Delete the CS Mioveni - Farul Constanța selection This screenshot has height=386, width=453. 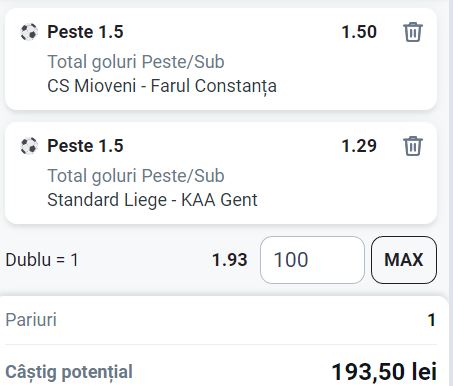tap(413, 32)
